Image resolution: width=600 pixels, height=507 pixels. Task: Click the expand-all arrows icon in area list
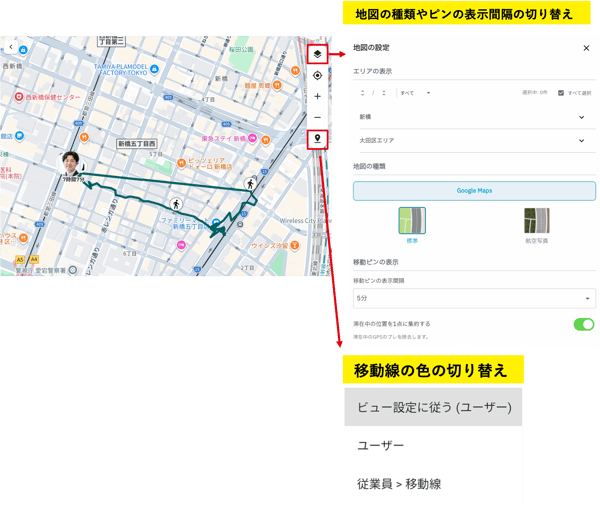pos(362,93)
